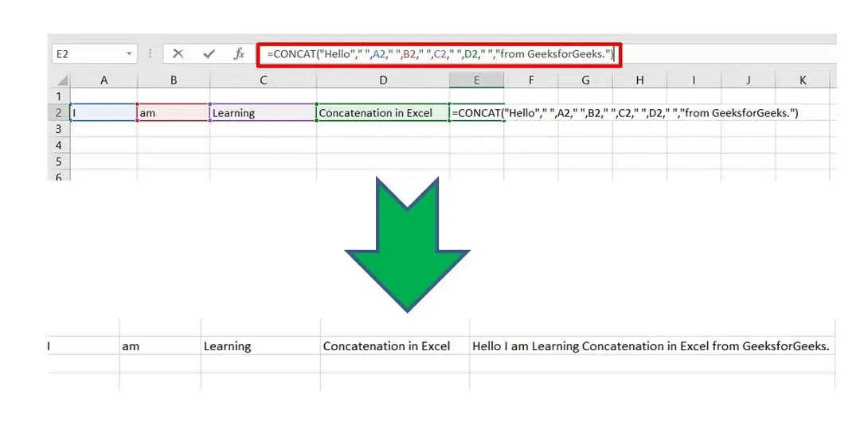Click cell D2 "Concatenation in Excel" with green border
Screen dimensions: 868x433
click(x=383, y=113)
